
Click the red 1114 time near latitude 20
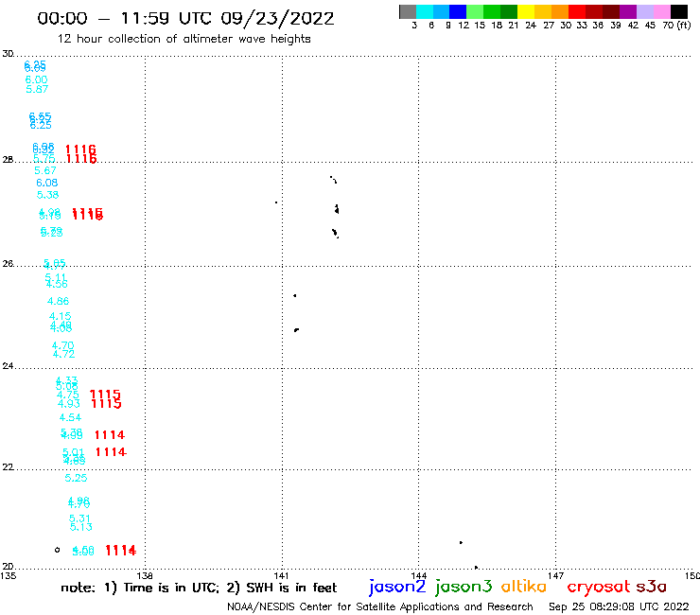point(121,551)
